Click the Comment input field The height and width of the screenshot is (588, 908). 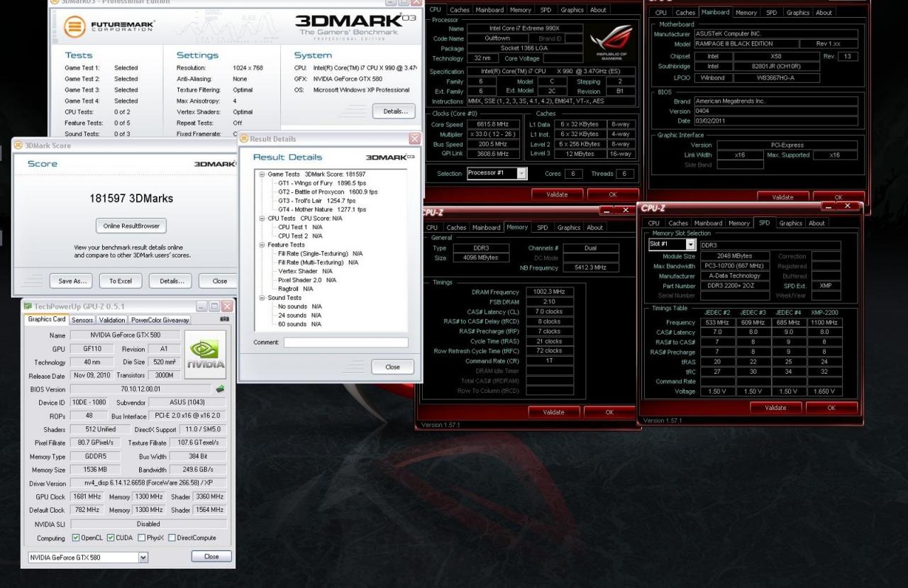click(x=345, y=343)
